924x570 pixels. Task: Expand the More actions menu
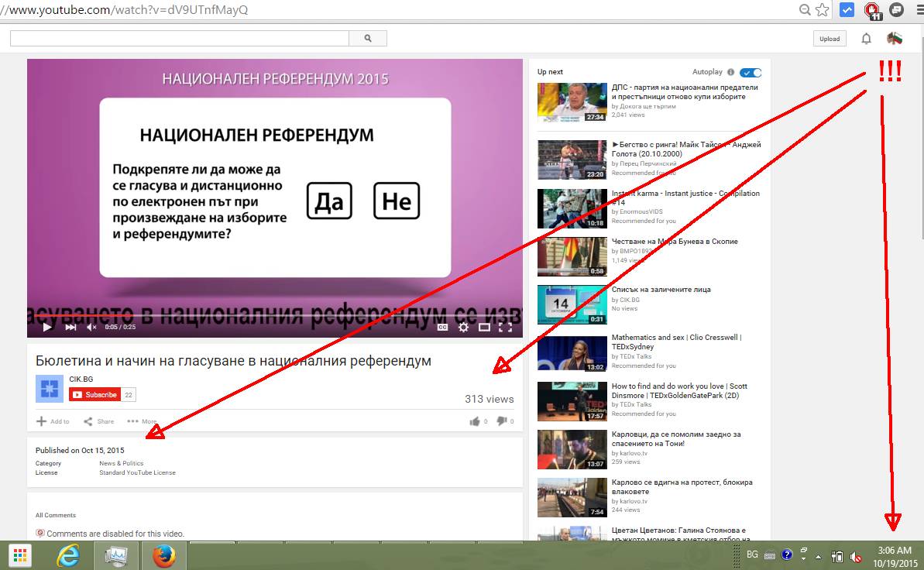142,422
